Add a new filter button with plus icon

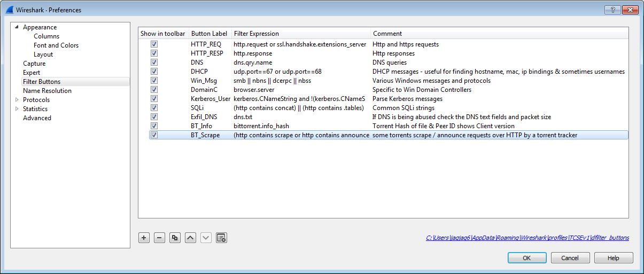coord(144,238)
